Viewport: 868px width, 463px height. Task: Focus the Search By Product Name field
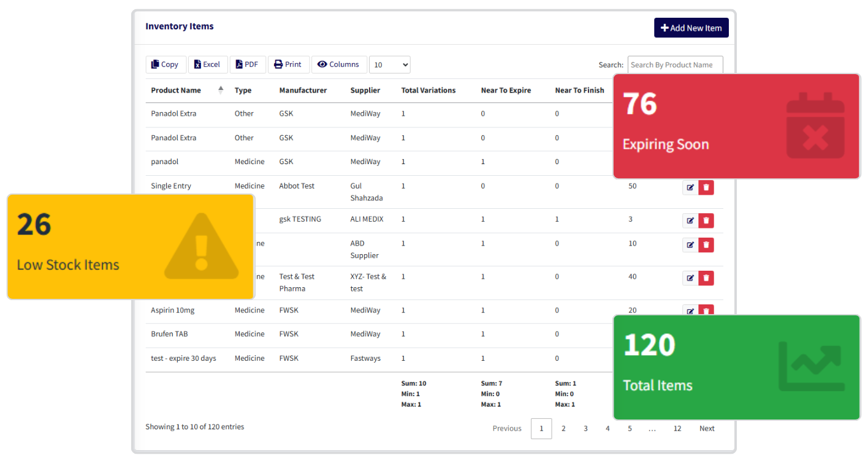(675, 64)
